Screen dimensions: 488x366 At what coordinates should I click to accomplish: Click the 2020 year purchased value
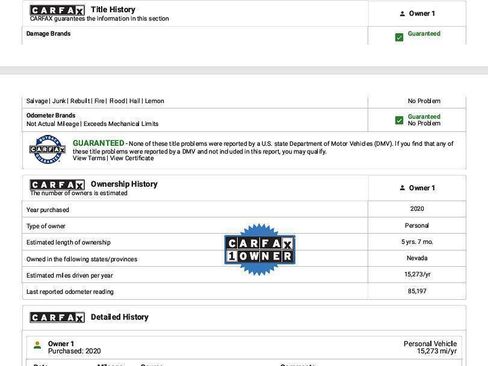pos(417,209)
